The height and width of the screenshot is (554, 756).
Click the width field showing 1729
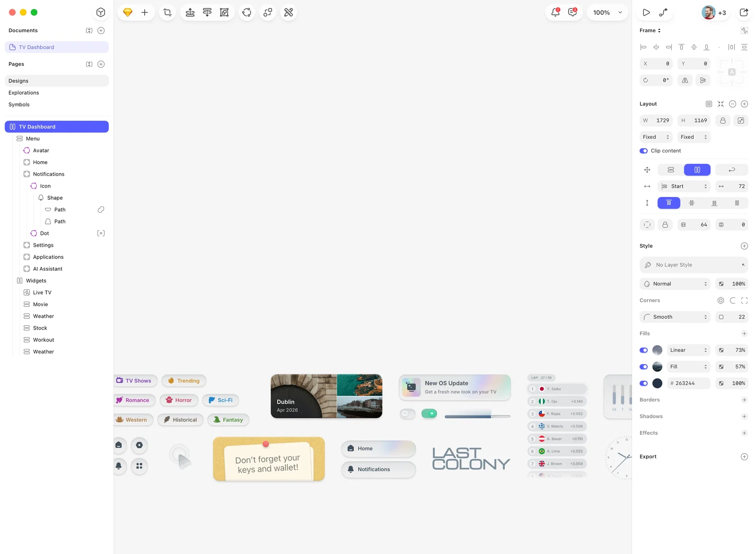[x=656, y=120]
